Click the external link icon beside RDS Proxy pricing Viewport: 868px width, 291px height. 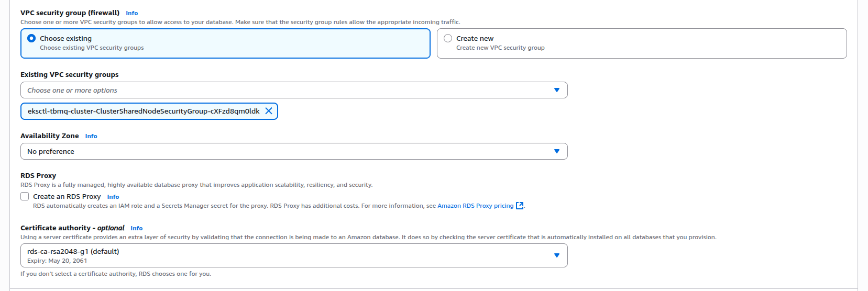click(519, 206)
